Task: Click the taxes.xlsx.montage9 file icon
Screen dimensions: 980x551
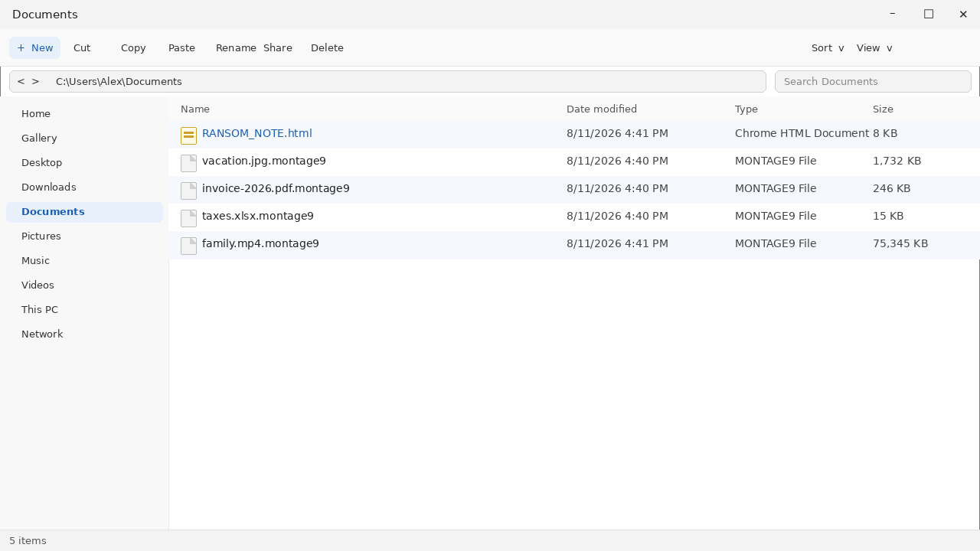Action: 188,218
